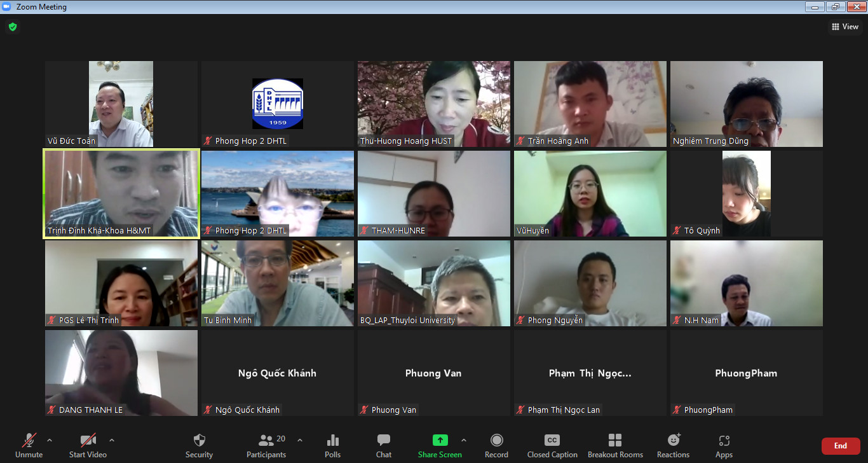This screenshot has width=868, height=463.
Task: Launch the Polls window
Action: click(332, 445)
